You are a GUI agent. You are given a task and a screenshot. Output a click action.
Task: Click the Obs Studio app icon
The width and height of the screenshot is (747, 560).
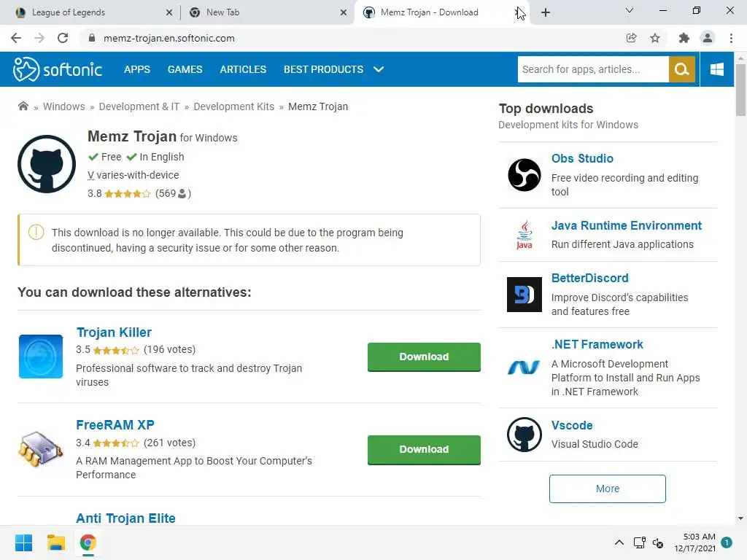524,175
